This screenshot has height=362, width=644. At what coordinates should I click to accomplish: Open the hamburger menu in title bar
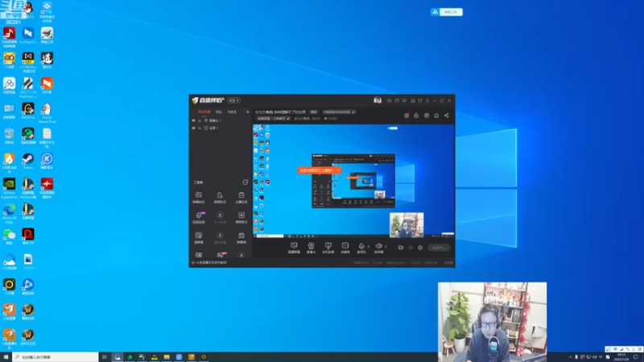[427, 101]
